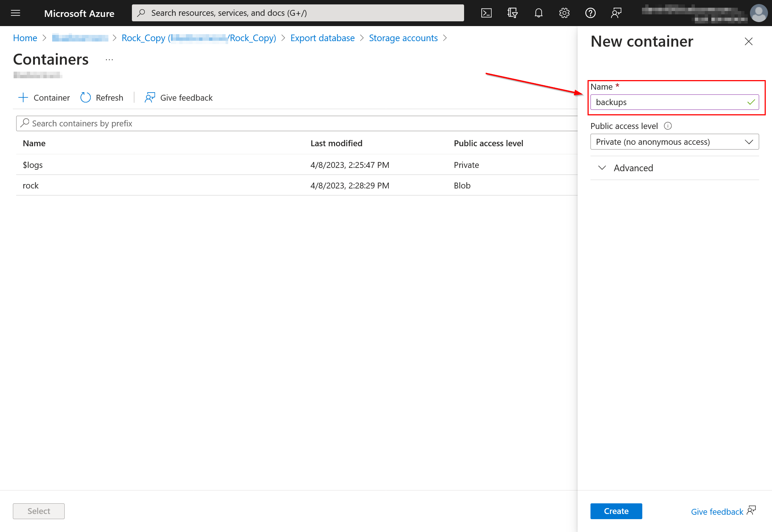
Task: Click the top bar feedback icon
Action: (616, 13)
